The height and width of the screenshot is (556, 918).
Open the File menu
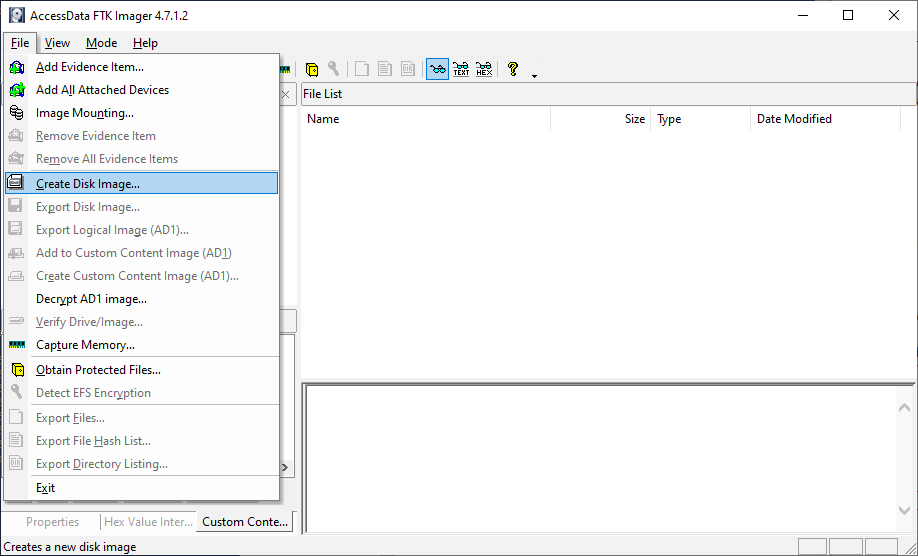pos(20,43)
